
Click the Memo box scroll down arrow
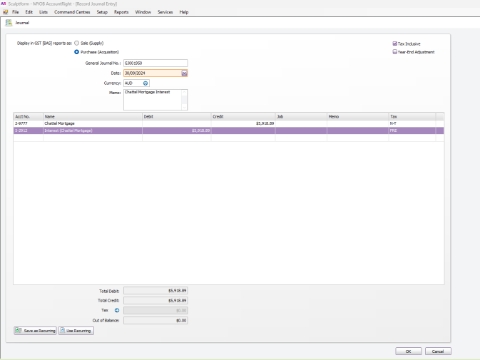tap(184, 107)
